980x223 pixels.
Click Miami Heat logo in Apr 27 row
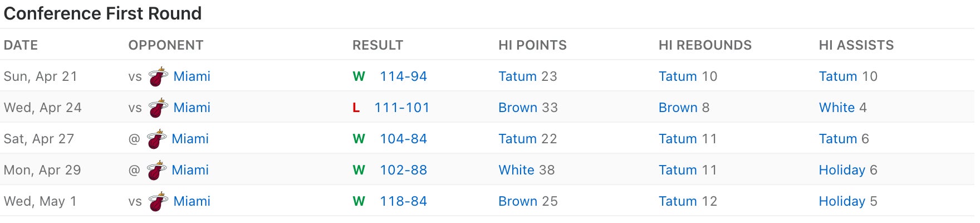(x=157, y=139)
